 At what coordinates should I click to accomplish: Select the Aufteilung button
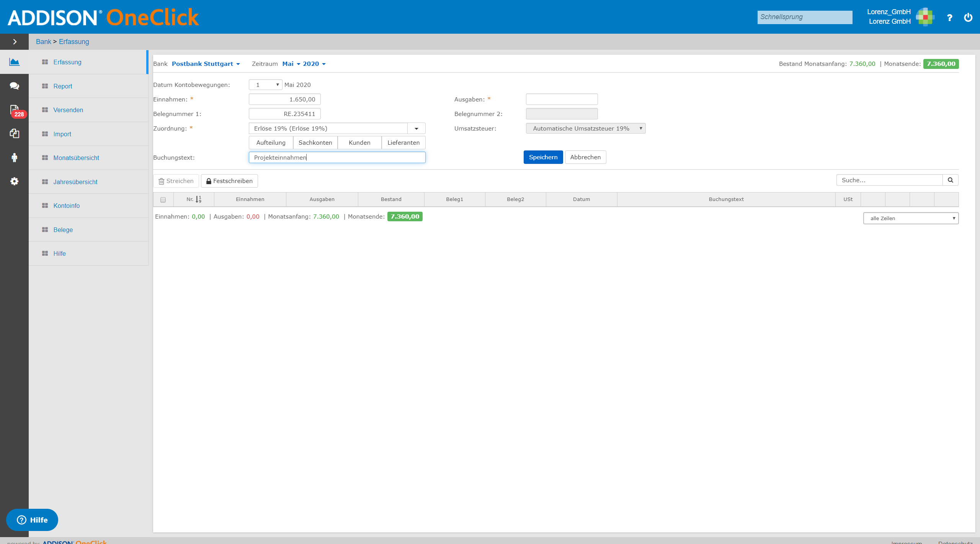(x=271, y=143)
